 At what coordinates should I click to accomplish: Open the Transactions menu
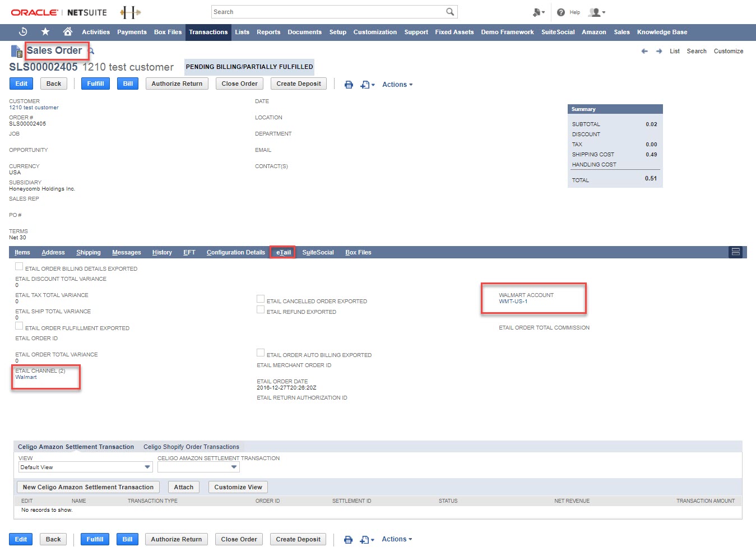[x=208, y=32]
